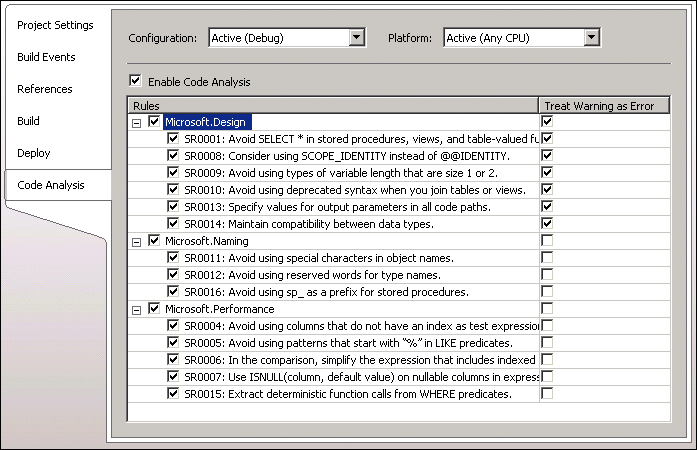Open the Configuration dropdown arrow
The height and width of the screenshot is (450, 697).
coord(357,38)
